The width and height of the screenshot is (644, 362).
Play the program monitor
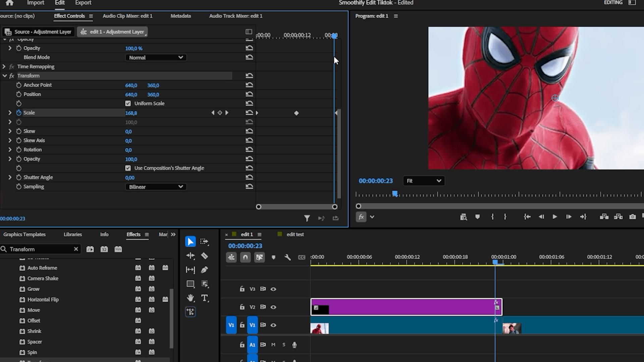(554, 217)
